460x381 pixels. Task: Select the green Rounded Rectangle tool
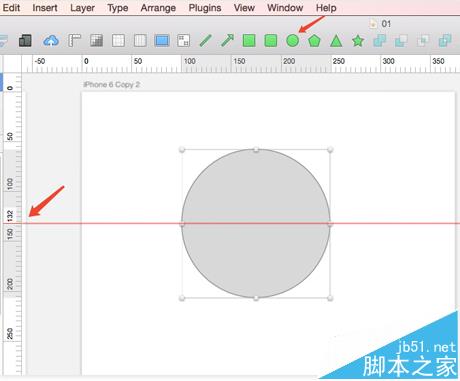click(x=271, y=41)
